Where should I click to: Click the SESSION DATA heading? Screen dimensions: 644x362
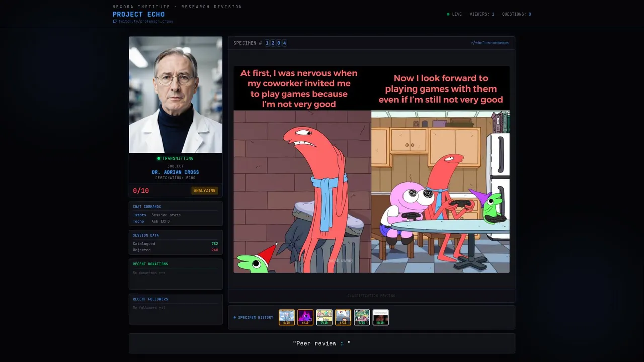coord(146,235)
